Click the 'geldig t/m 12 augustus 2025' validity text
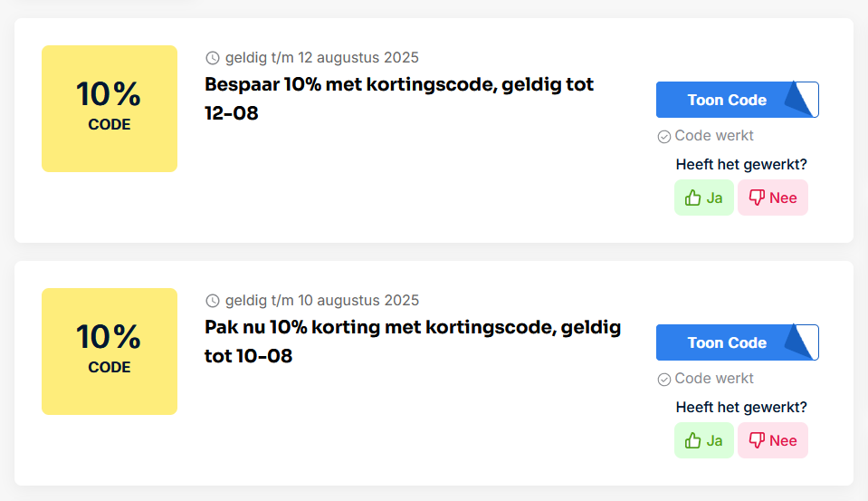This screenshot has width=868, height=501. (x=321, y=58)
